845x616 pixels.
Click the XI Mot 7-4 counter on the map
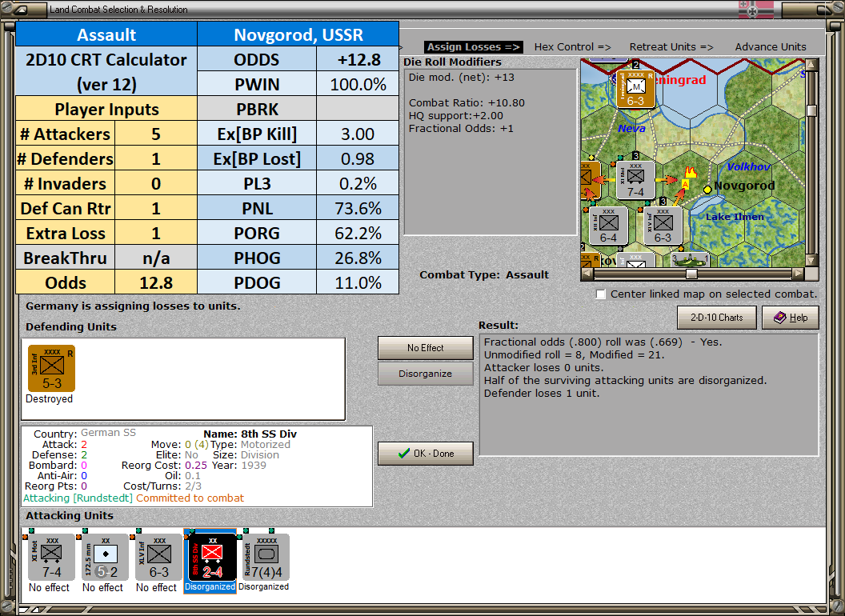pos(635,180)
